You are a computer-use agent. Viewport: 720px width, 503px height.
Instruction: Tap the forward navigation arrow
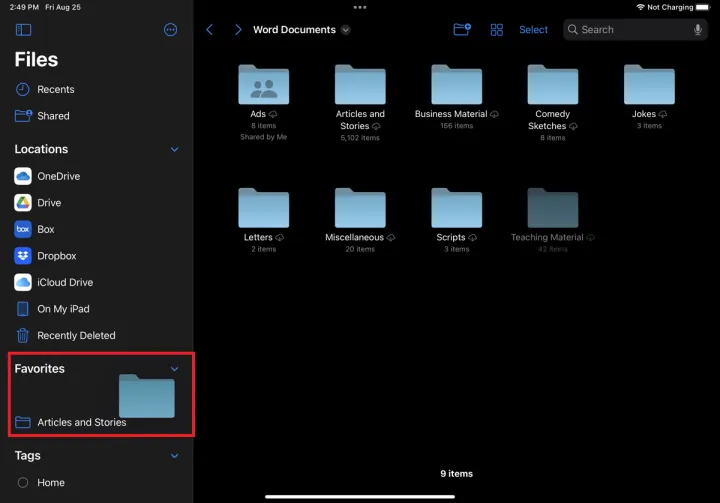tap(237, 30)
